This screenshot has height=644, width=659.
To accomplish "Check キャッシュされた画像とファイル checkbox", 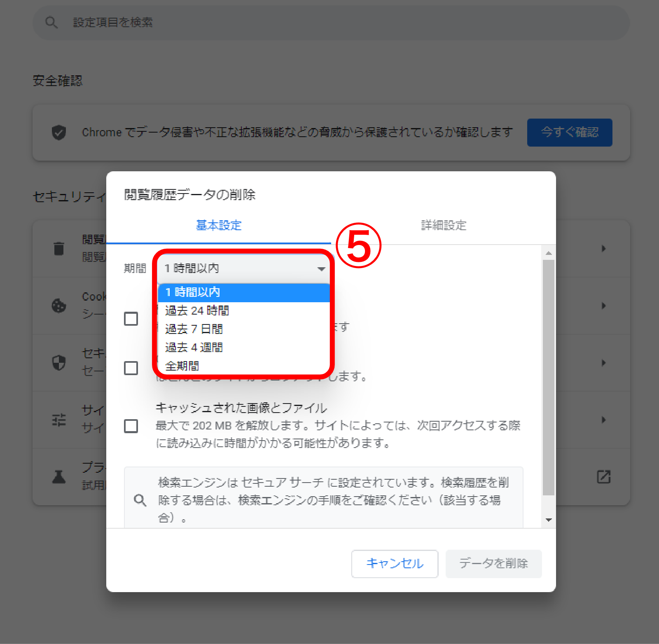I will pos(131,426).
